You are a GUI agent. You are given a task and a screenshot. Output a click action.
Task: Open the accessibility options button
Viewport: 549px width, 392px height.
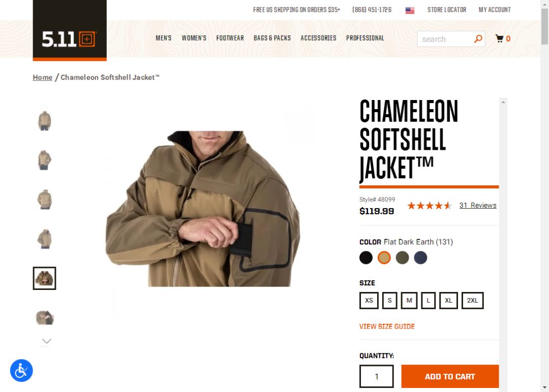point(21,370)
